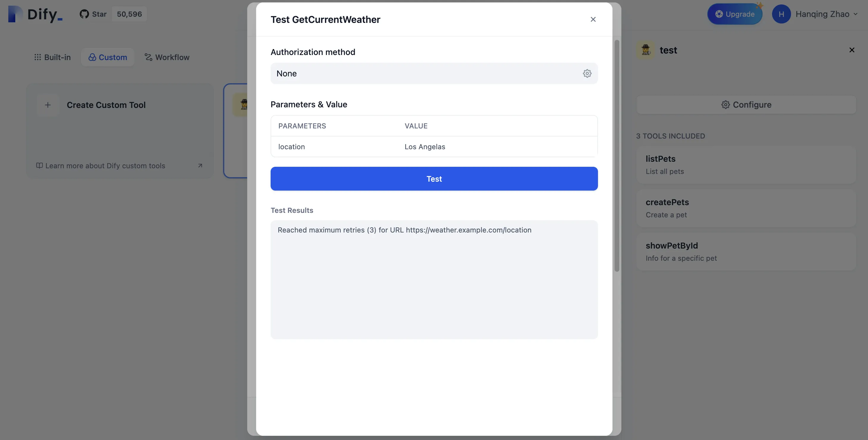Open the listPets tool card
The width and height of the screenshot is (868, 440).
coord(746,164)
